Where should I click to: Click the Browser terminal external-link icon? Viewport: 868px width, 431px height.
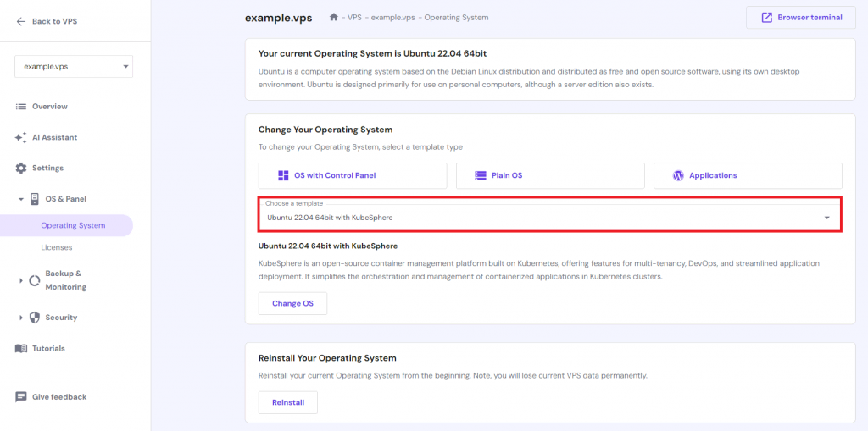766,17
